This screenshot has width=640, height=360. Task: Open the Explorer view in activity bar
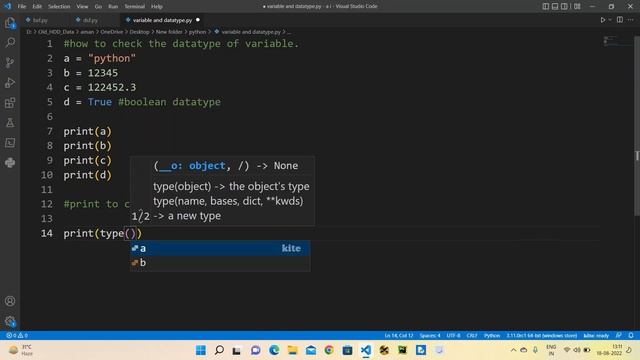click(10, 23)
